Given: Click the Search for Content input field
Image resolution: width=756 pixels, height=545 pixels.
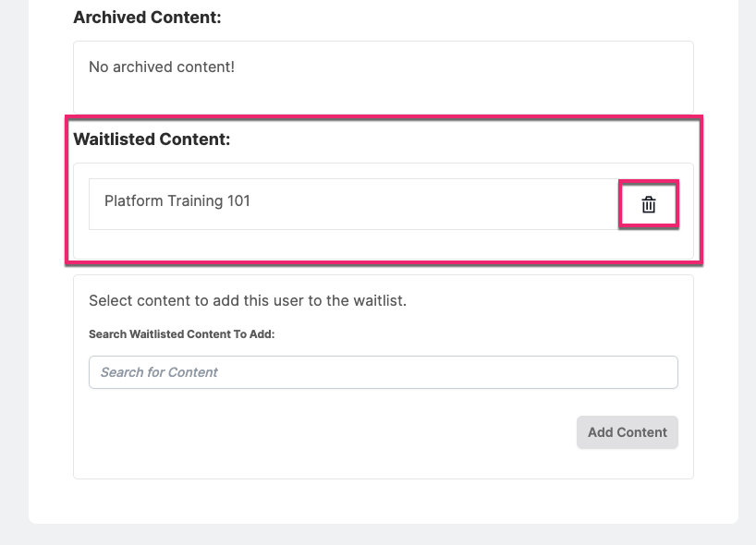Looking at the screenshot, I should [384, 372].
